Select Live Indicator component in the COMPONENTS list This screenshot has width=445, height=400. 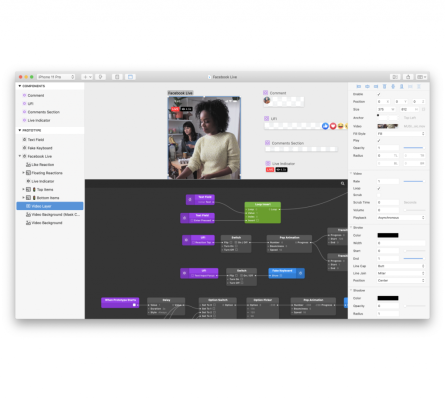[39, 120]
